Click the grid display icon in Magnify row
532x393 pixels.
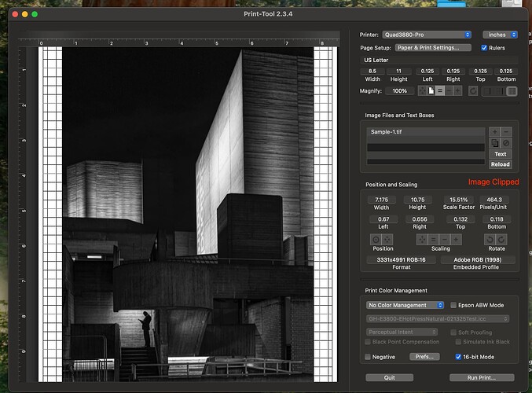tap(512, 91)
